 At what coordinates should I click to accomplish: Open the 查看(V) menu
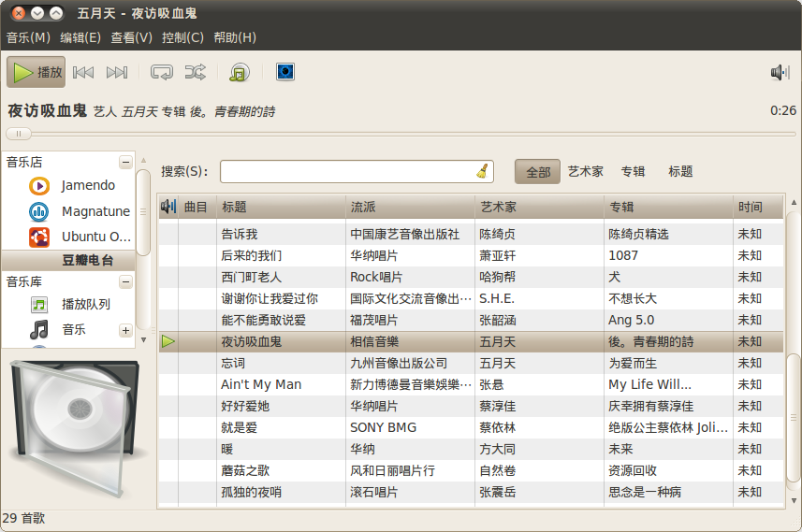tap(131, 37)
